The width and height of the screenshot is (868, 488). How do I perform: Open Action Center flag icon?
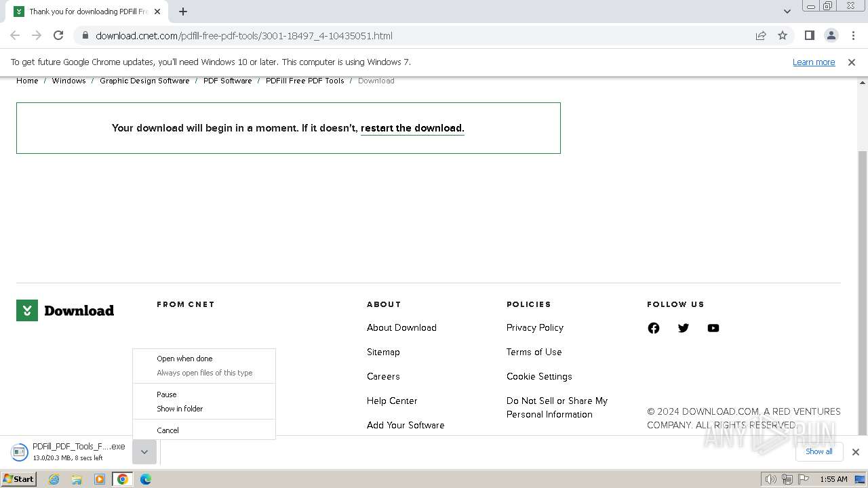tap(804, 479)
